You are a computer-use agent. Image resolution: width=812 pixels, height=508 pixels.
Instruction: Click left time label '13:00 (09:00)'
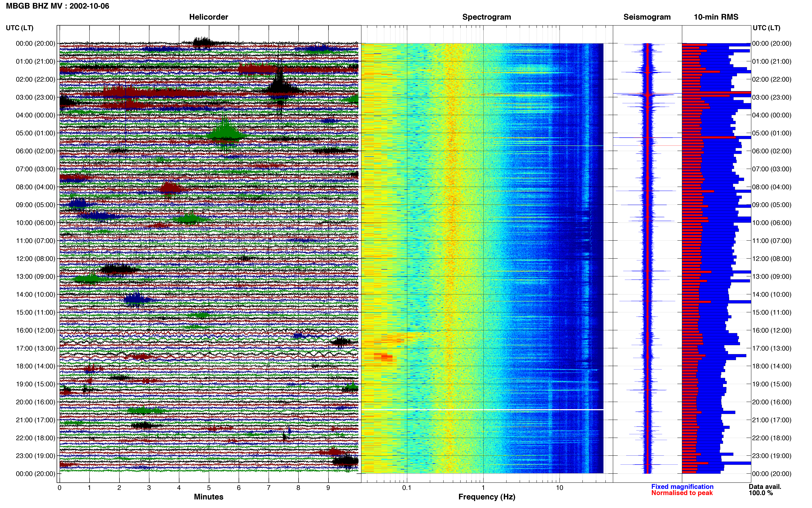point(35,277)
